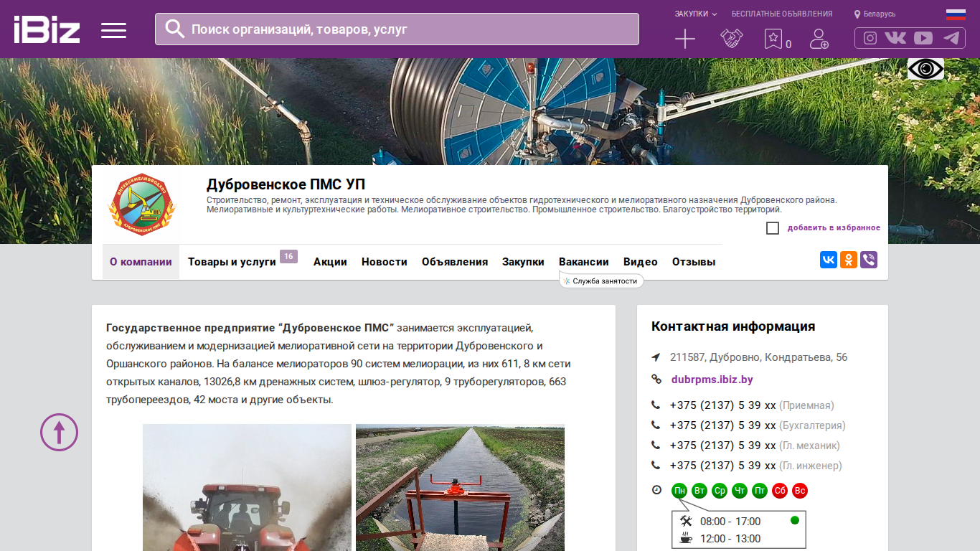Viewport: 980px width, 551px height.
Task: Select Thursday Чт day circle
Action: [740, 491]
